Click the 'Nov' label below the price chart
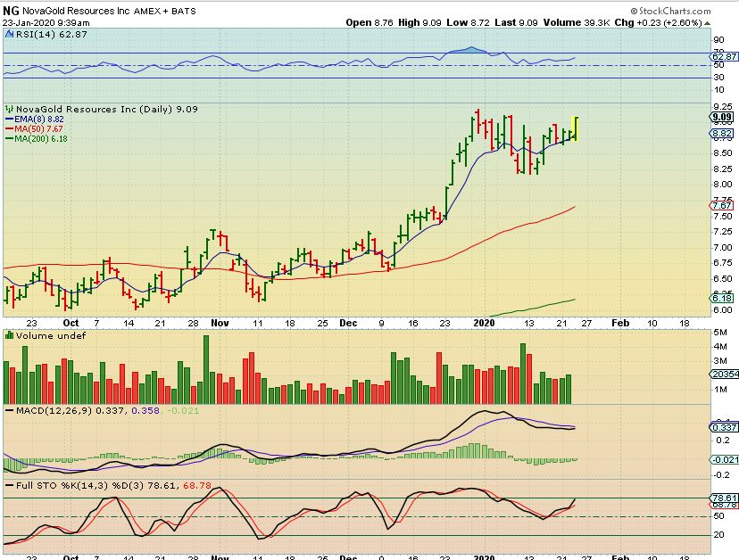 click(x=220, y=323)
